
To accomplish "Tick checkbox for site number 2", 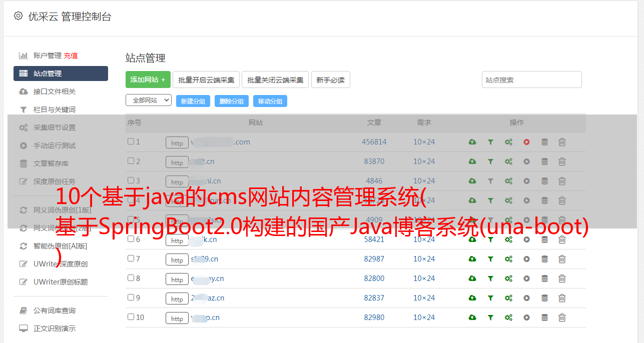I will (131, 161).
